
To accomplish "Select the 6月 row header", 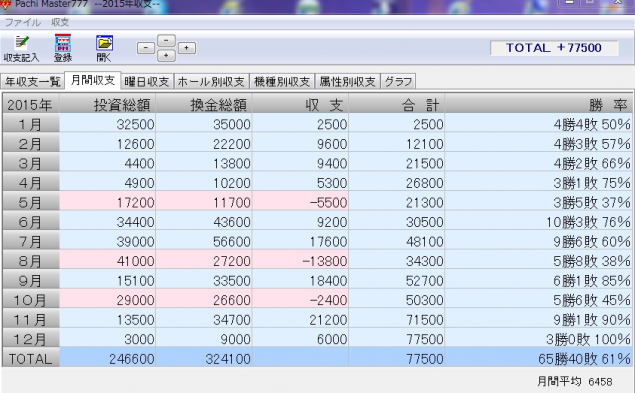I will coord(31,222).
